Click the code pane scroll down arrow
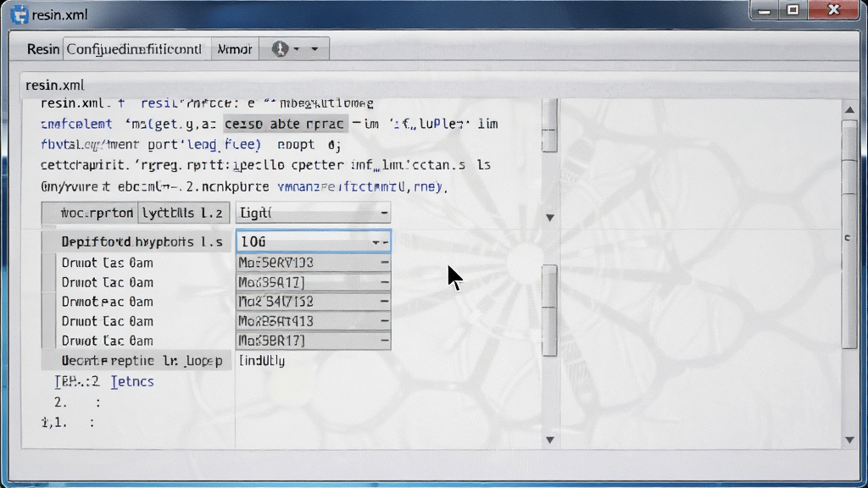The image size is (868, 488). (549, 218)
